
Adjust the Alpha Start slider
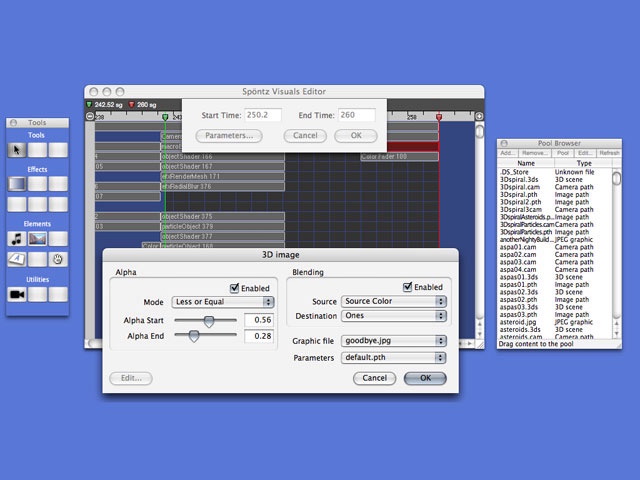tap(209, 320)
